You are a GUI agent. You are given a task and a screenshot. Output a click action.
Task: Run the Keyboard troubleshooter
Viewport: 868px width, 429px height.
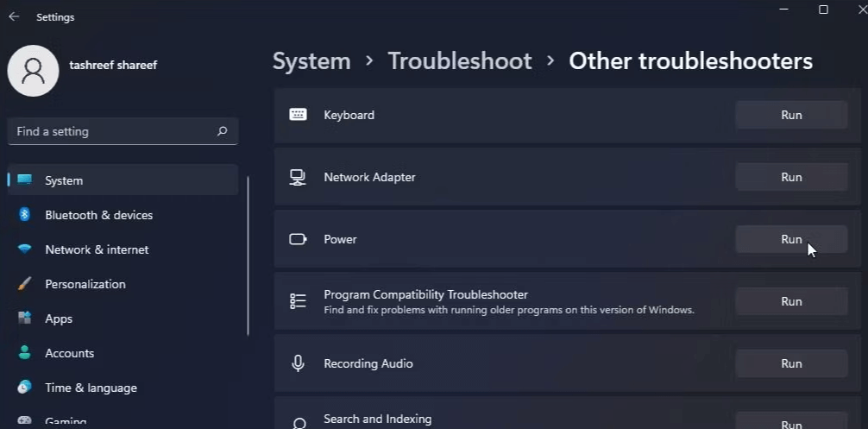[x=790, y=115]
